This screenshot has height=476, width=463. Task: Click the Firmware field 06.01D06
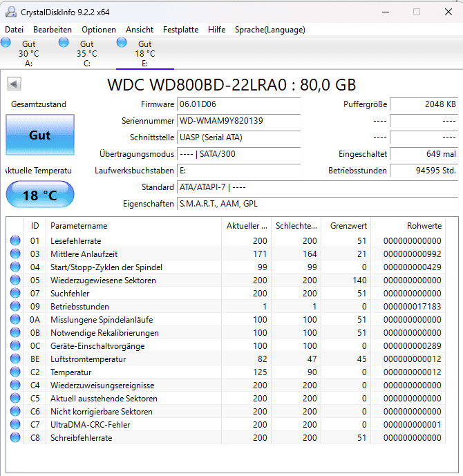click(238, 104)
